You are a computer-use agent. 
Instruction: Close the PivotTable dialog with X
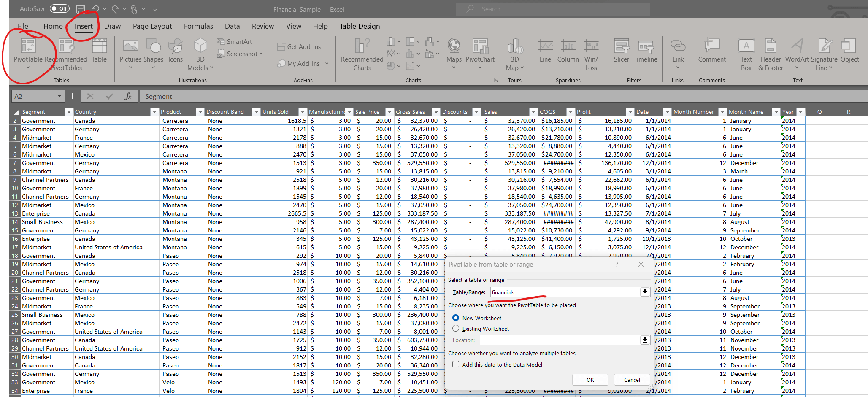pyautogui.click(x=641, y=264)
